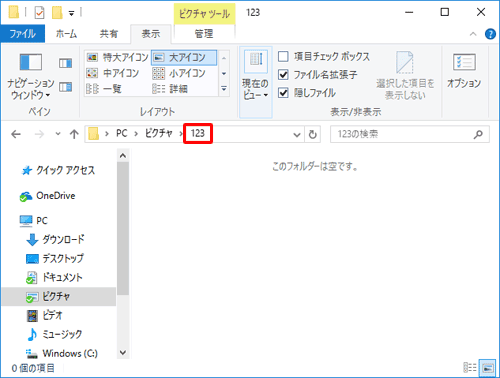Viewport: 500px width, 378px height.
Task: Open the 管理 tab under ピクチャ ツール
Action: point(204,34)
